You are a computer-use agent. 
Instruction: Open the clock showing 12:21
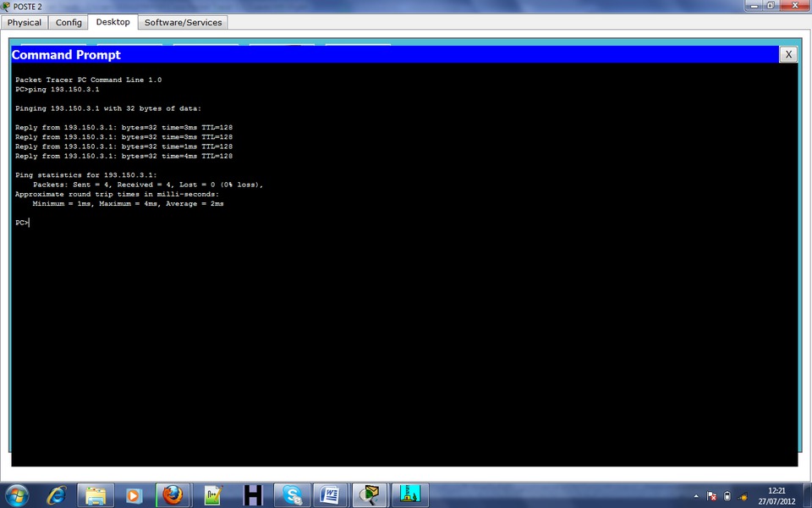(x=776, y=496)
